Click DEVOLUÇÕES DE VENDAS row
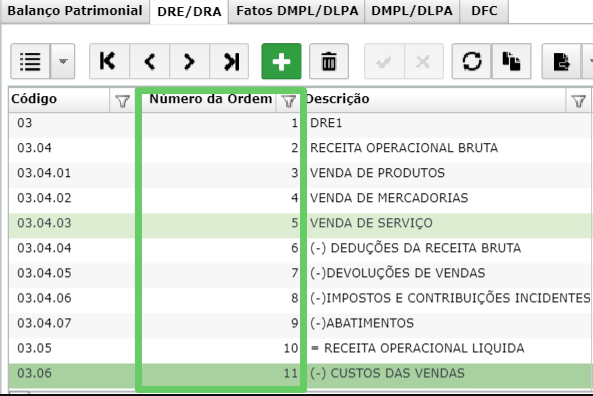Image resolution: width=593 pixels, height=396 pixels. coord(397,273)
